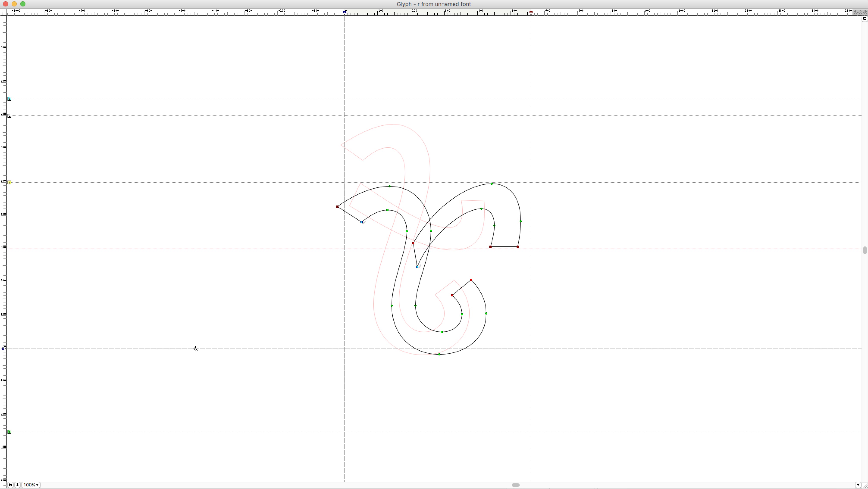This screenshot has width=868, height=489.
Task: Click the vertical scrollbar thumb
Action: [865, 250]
